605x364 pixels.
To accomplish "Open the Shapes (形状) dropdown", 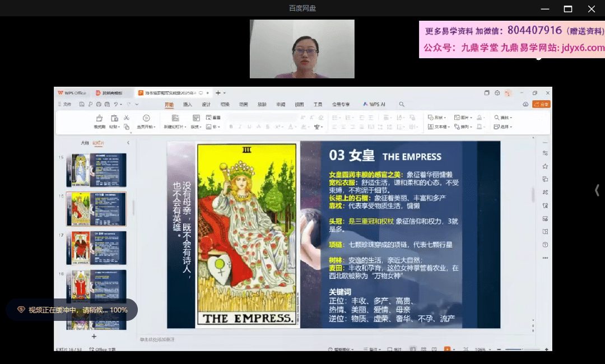I will pyautogui.click(x=437, y=118).
